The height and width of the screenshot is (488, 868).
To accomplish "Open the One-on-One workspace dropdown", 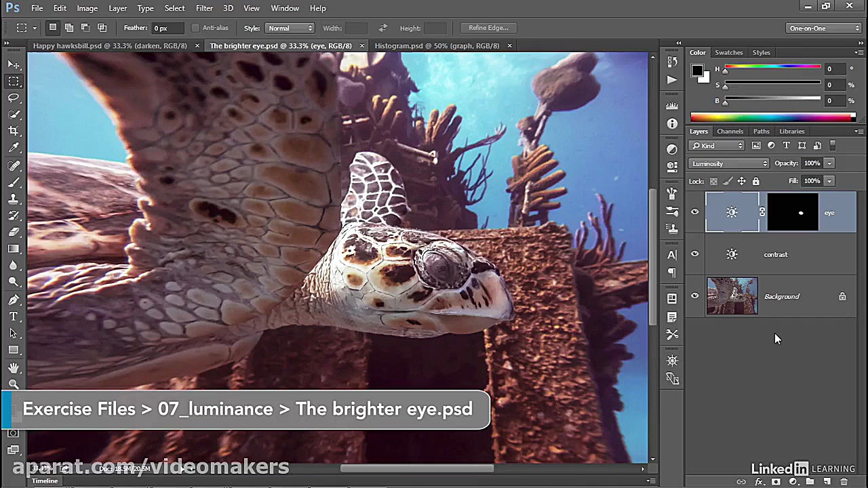I will point(824,28).
